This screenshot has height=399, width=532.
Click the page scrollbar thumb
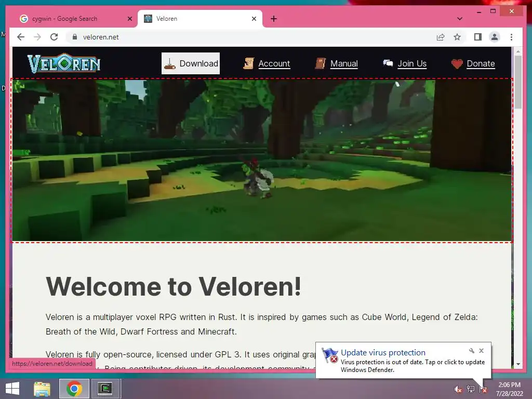[x=518, y=82]
